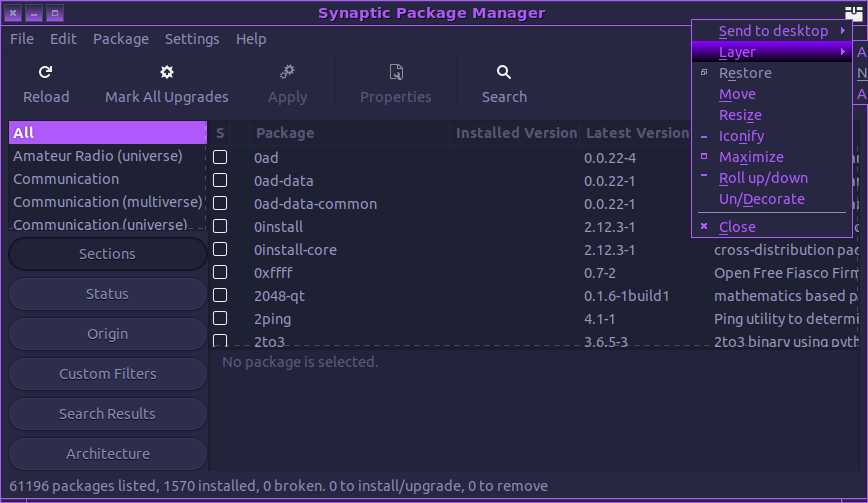The height and width of the screenshot is (503, 868).
Task: Click the Origin filter button
Action: [107, 334]
